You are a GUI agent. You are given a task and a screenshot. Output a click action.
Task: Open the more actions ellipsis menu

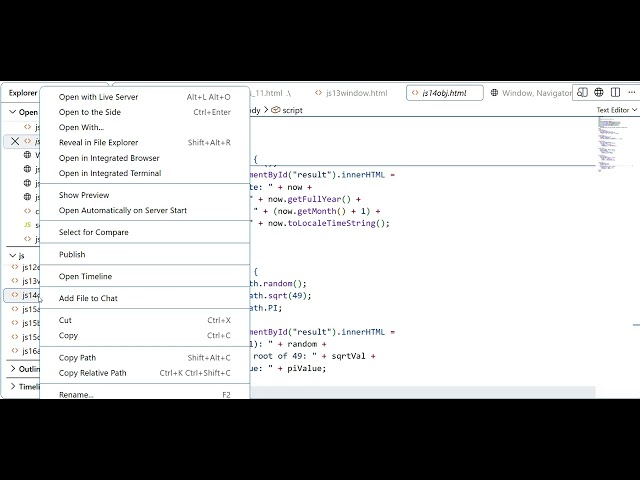coord(631,93)
